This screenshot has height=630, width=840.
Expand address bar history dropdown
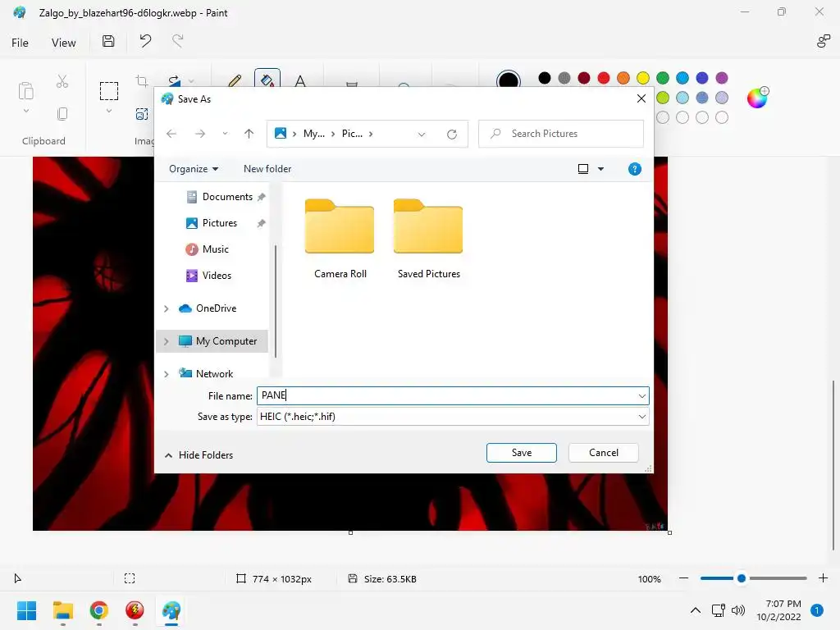point(422,134)
